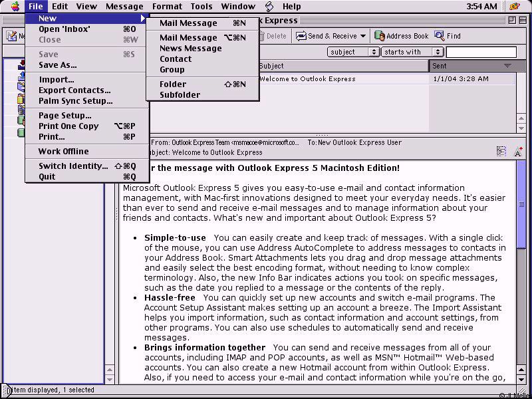Open the Window menu

[238, 6]
